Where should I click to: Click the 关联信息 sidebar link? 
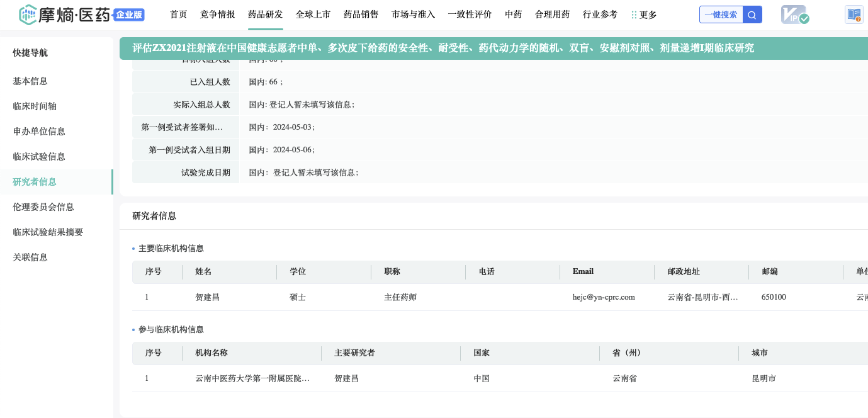pyautogui.click(x=30, y=257)
